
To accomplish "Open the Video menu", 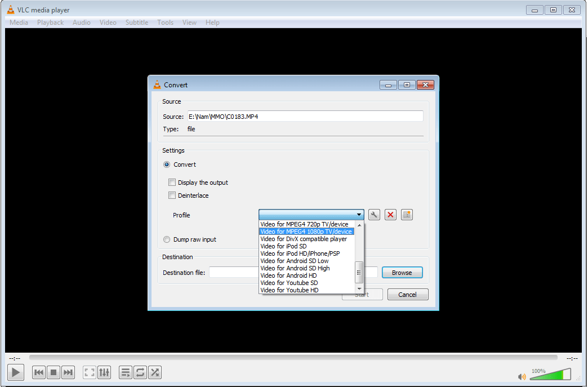I will pos(108,23).
